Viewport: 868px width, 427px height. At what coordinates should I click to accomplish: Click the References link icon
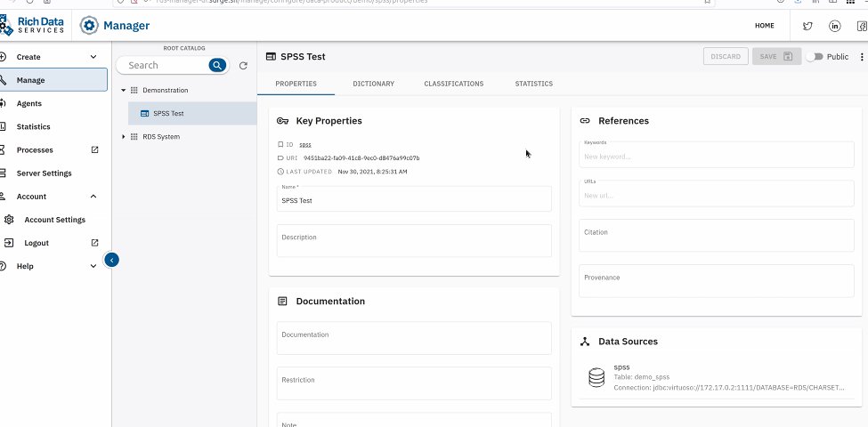click(x=585, y=121)
